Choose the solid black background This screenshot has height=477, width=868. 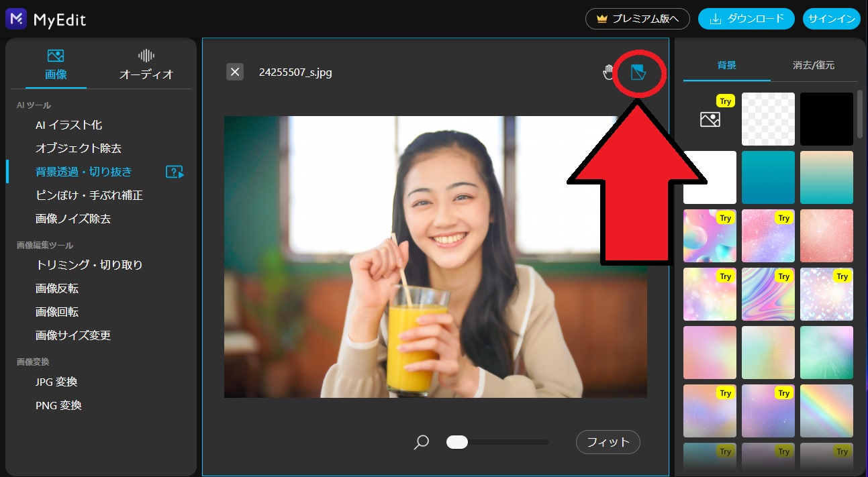826,119
